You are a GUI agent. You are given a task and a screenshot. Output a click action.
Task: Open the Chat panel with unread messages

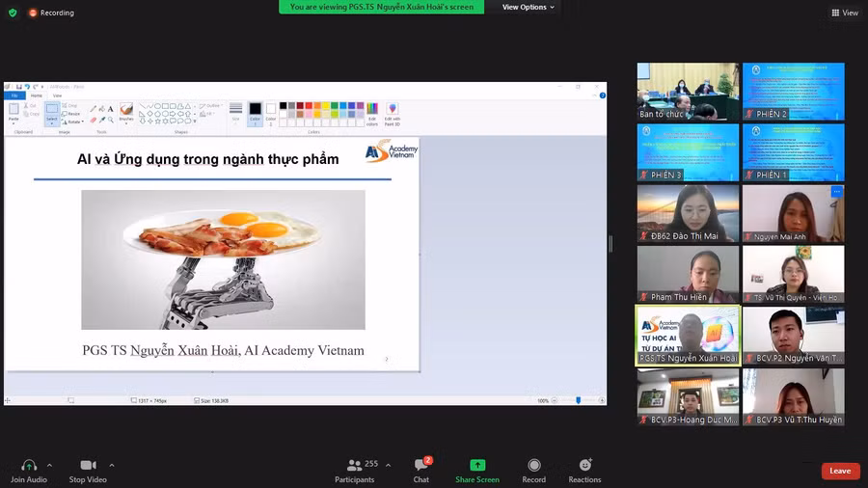tap(420, 466)
